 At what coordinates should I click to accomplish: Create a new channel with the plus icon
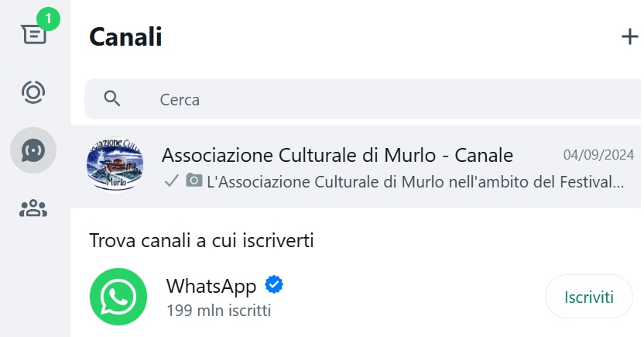tap(629, 37)
